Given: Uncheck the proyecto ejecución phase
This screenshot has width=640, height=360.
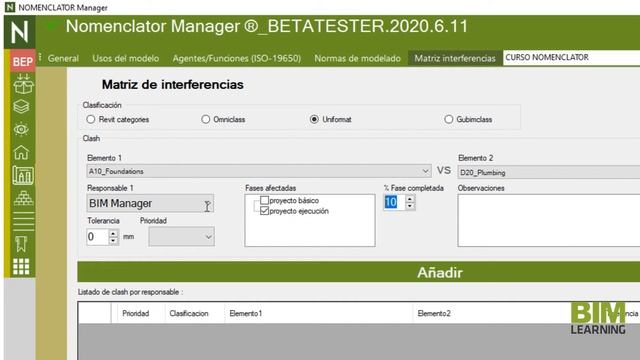Looking at the screenshot, I should coord(264,211).
